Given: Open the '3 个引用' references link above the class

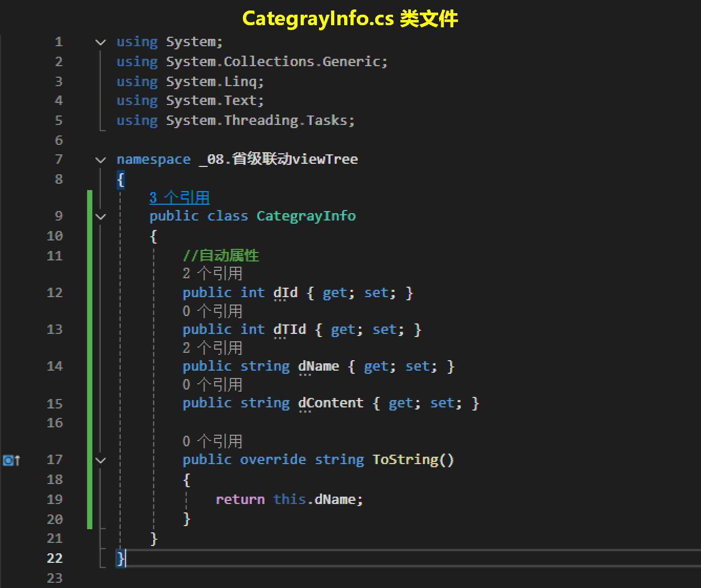Looking at the screenshot, I should pyautogui.click(x=179, y=198).
